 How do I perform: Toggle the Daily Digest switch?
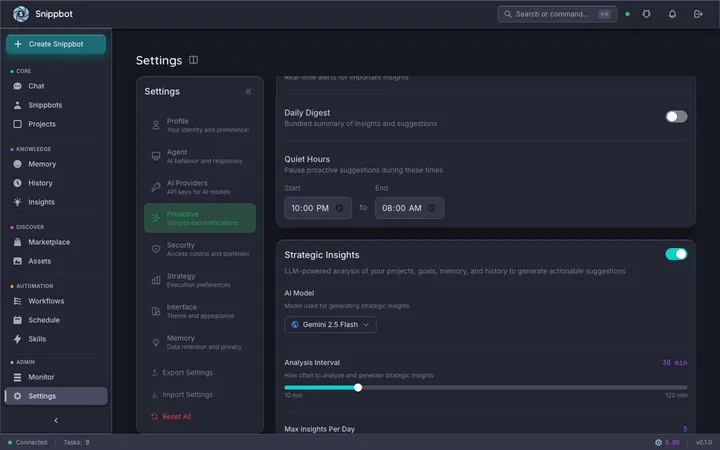(x=676, y=117)
